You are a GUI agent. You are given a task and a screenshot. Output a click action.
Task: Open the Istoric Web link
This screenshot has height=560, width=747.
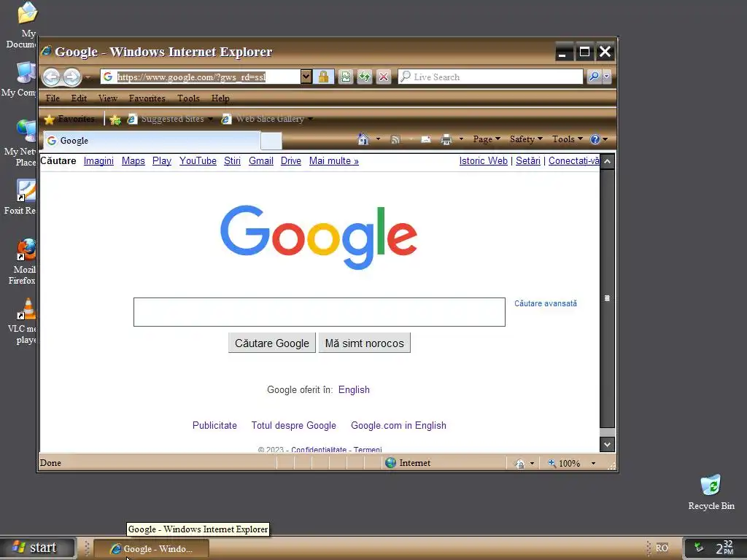tap(484, 161)
